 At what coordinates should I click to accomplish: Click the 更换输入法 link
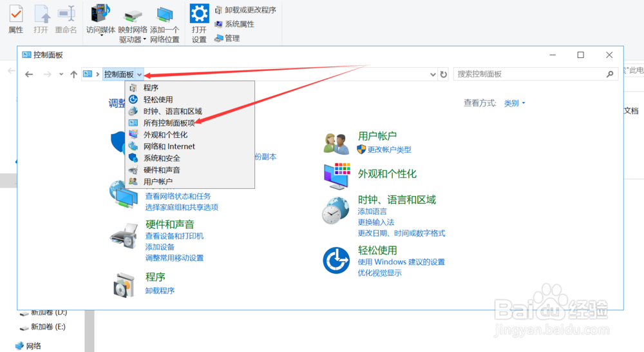coord(376,222)
